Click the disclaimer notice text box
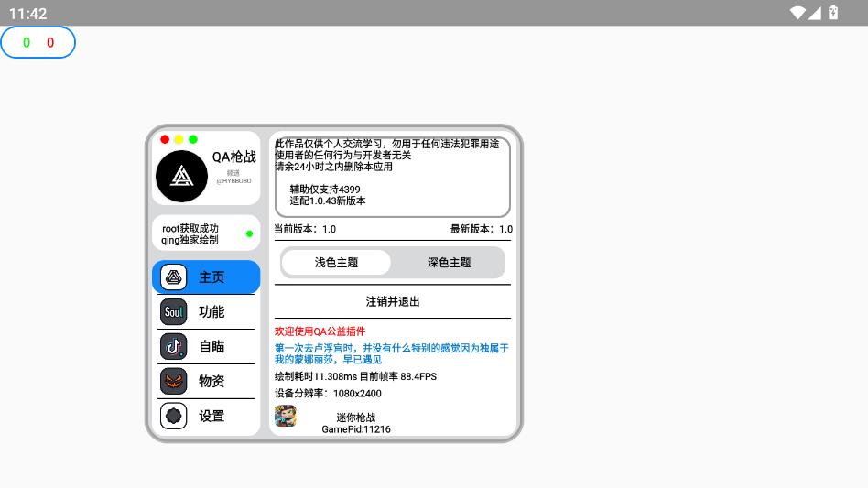 pyautogui.click(x=392, y=177)
